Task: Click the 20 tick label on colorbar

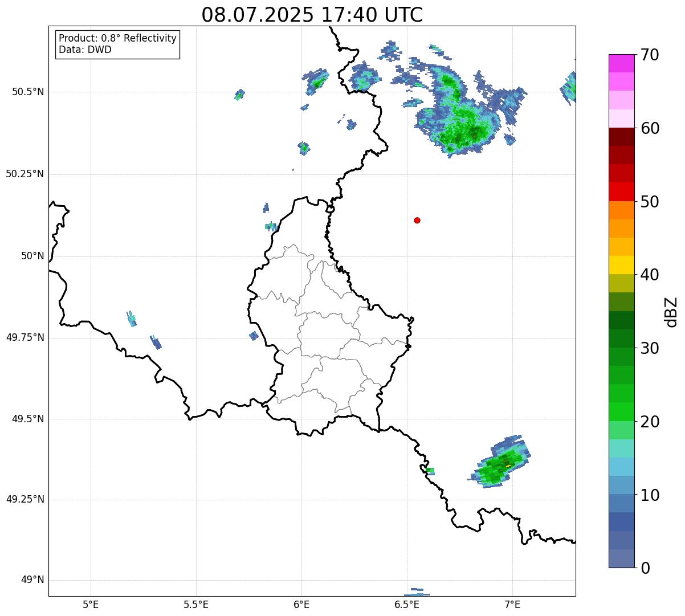Action: coord(649,422)
